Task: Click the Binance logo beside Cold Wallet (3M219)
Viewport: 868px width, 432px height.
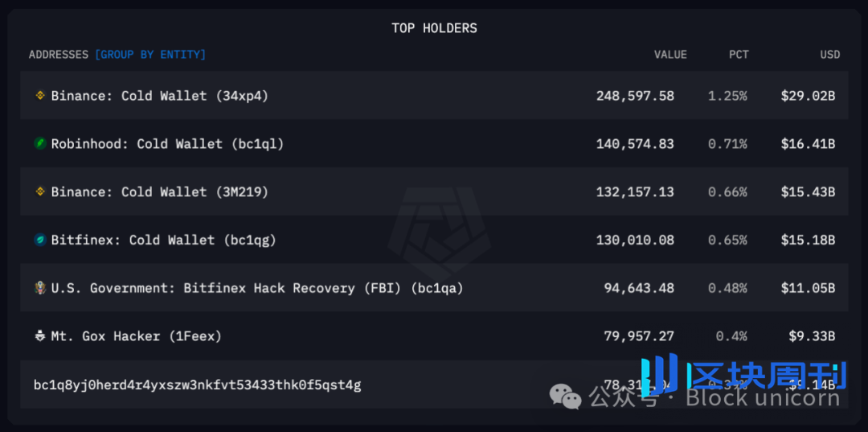Action: (40, 191)
